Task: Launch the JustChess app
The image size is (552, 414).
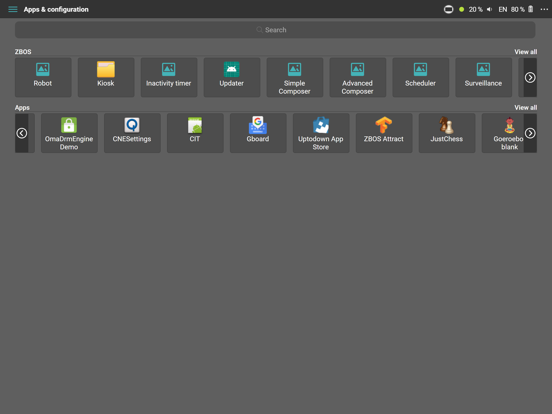Action: coord(447,133)
